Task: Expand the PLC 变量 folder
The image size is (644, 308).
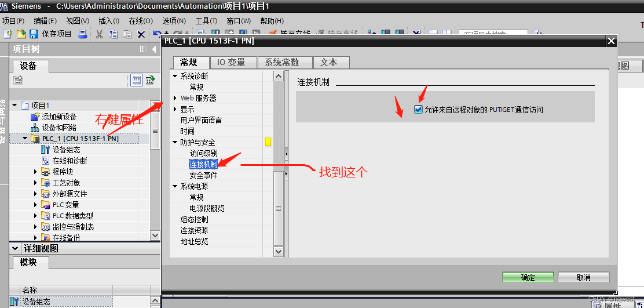Action: [36, 205]
